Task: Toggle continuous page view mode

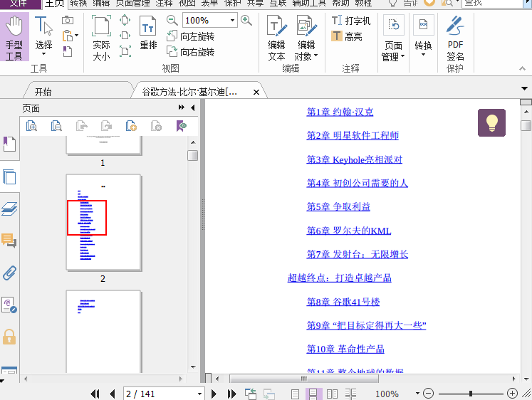Action: (313, 394)
